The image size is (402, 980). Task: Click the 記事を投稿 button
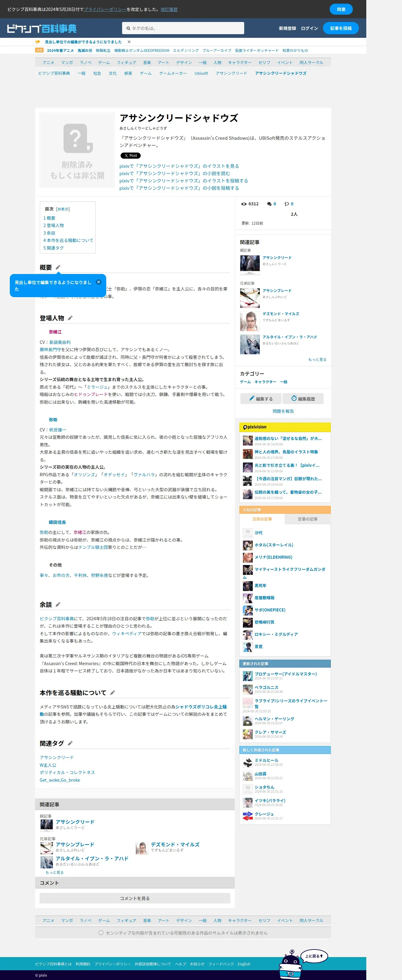[341, 28]
